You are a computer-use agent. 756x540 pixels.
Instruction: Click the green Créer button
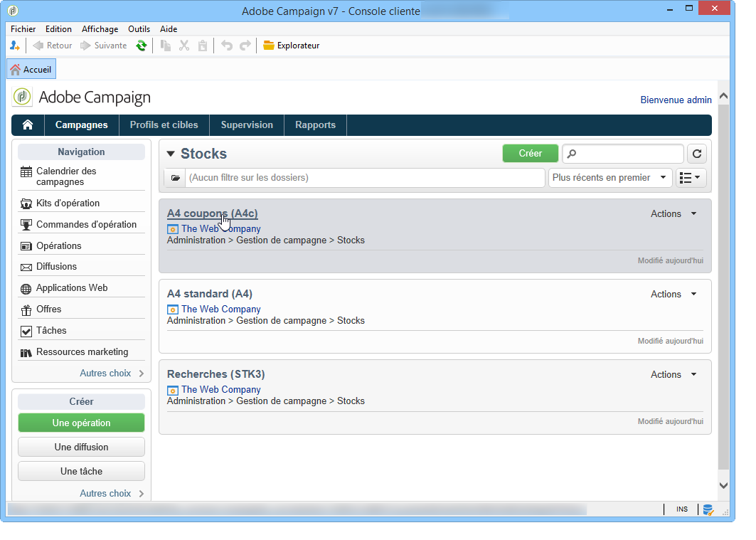530,154
